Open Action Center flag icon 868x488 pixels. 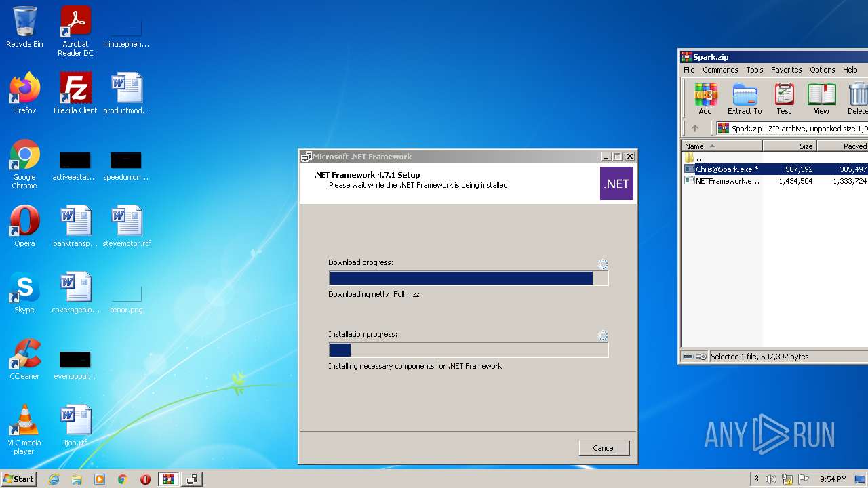click(x=804, y=479)
